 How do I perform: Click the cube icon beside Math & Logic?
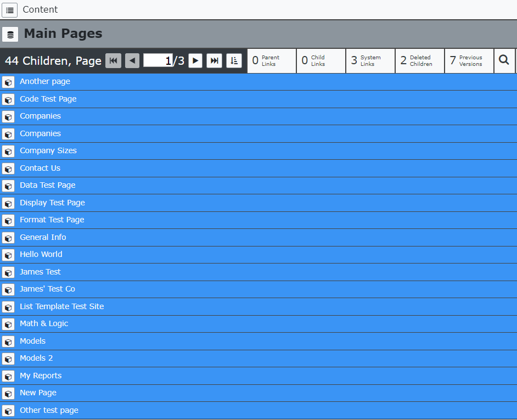[x=8, y=324]
